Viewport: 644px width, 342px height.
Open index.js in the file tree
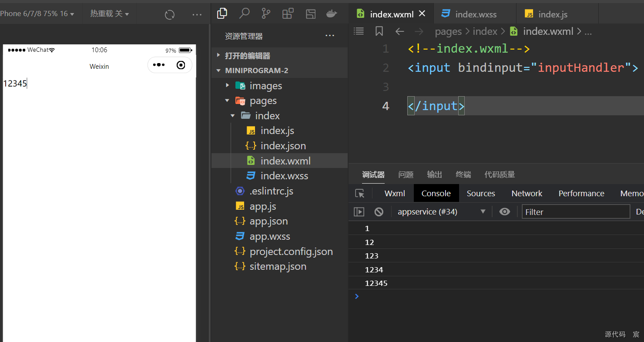pyautogui.click(x=279, y=131)
